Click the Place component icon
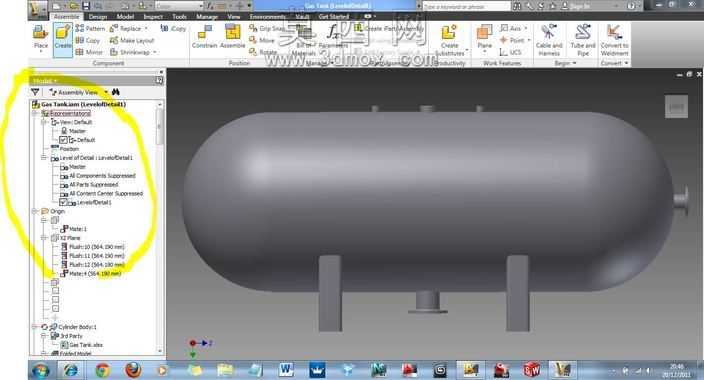The image size is (704, 380). tap(40, 37)
